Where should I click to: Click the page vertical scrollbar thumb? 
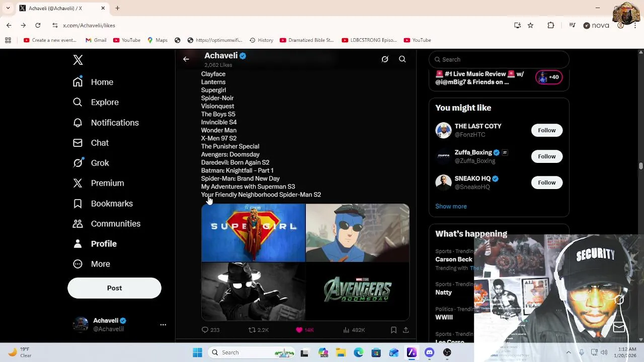(x=641, y=166)
